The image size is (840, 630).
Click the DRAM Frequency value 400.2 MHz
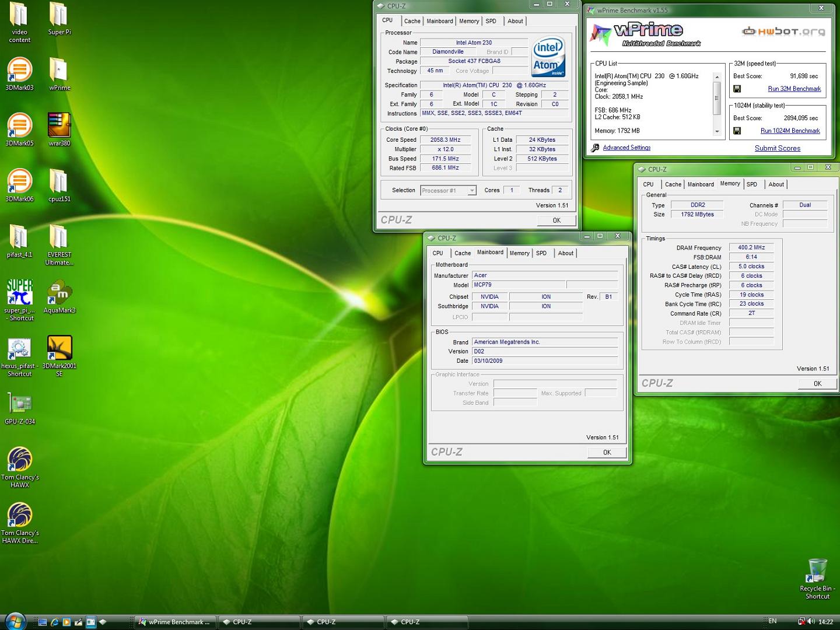tap(751, 247)
